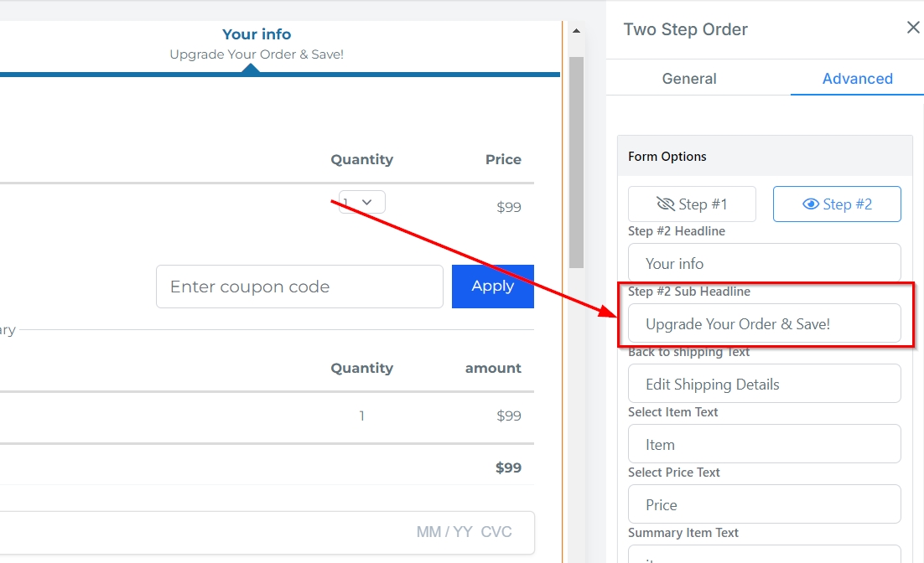
Task: Click the Form Options section header
Action: pos(764,157)
